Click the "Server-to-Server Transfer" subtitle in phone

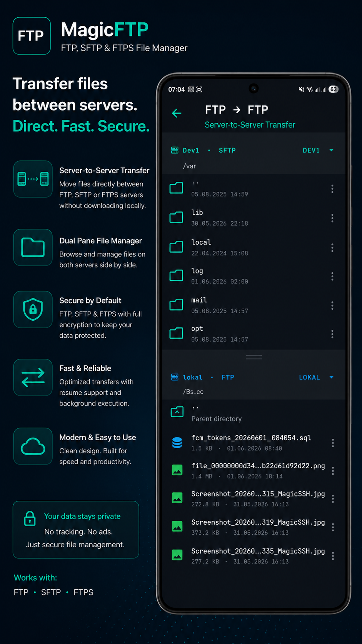point(250,125)
